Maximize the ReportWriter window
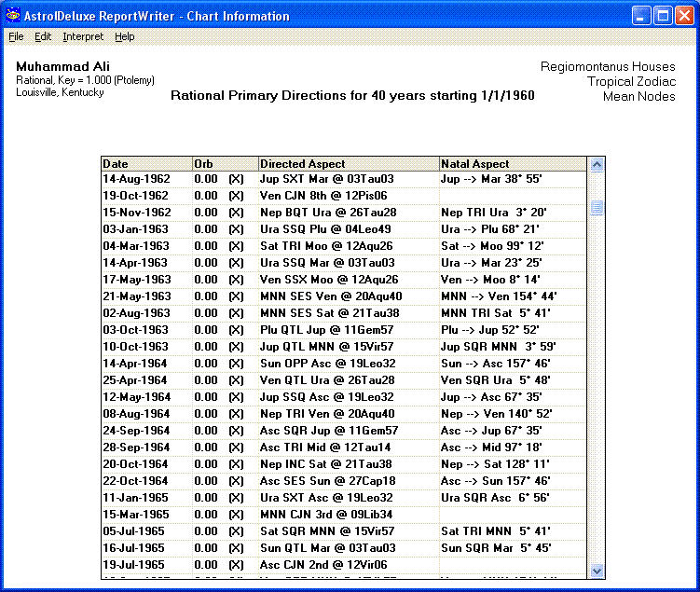Screen dimensions: 700x592 (662, 15)
